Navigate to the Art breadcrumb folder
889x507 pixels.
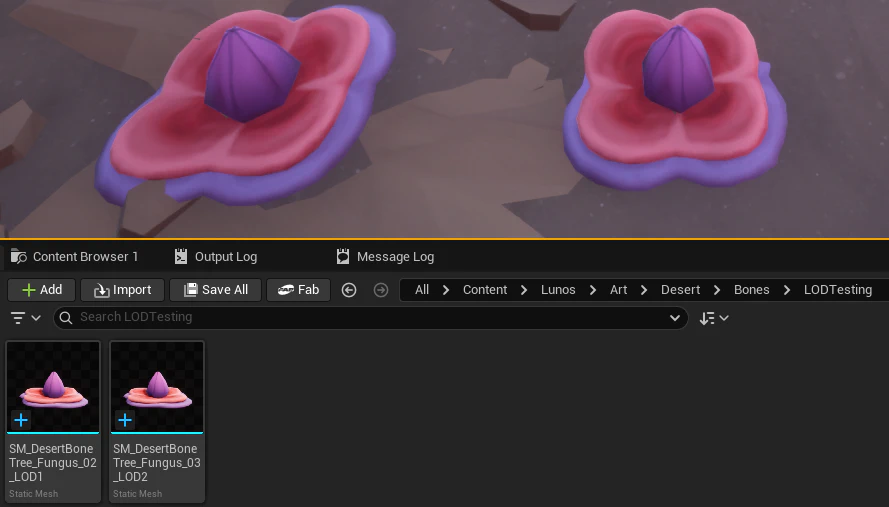pyautogui.click(x=619, y=290)
